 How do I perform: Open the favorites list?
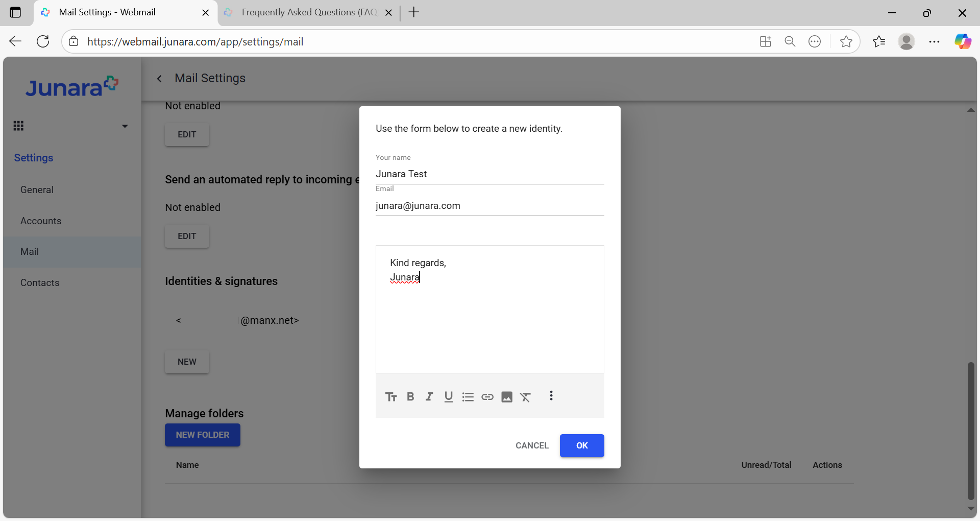(879, 41)
